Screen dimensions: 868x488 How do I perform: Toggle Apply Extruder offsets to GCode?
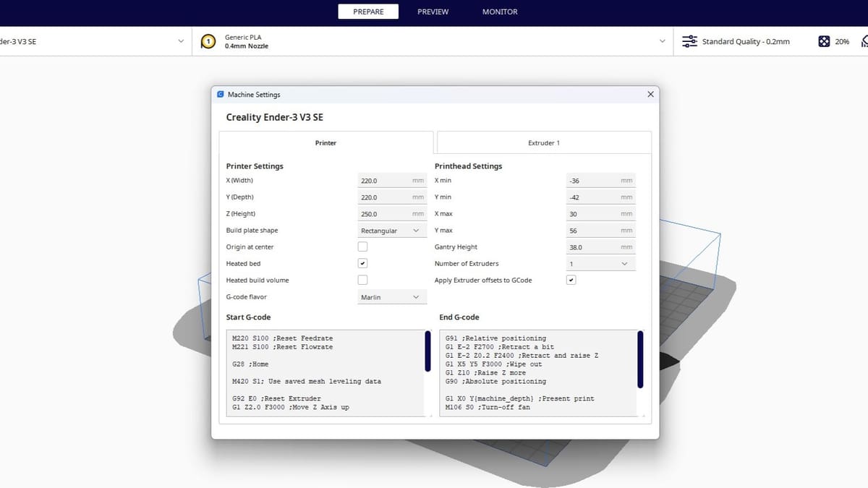pyautogui.click(x=571, y=281)
